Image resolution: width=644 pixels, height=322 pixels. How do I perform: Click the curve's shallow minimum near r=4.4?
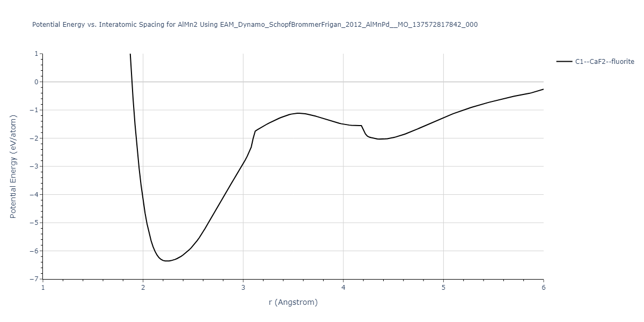(x=380, y=139)
